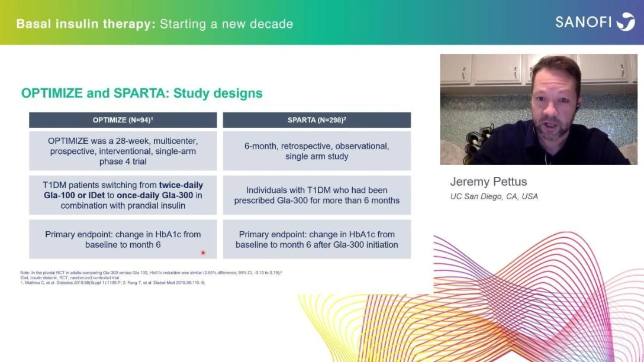
Task: Click the "1. Mathieu C, et al." reference line
Action: 112,283
